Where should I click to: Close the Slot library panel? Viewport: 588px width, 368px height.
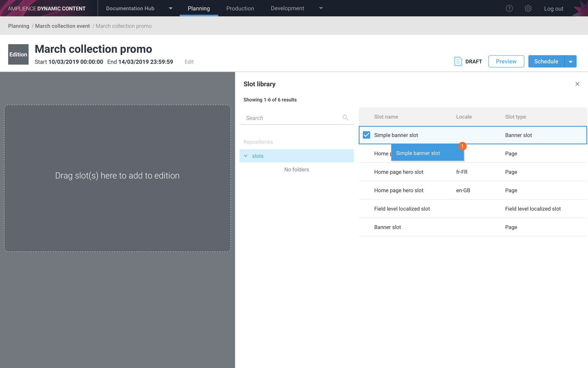pos(577,84)
